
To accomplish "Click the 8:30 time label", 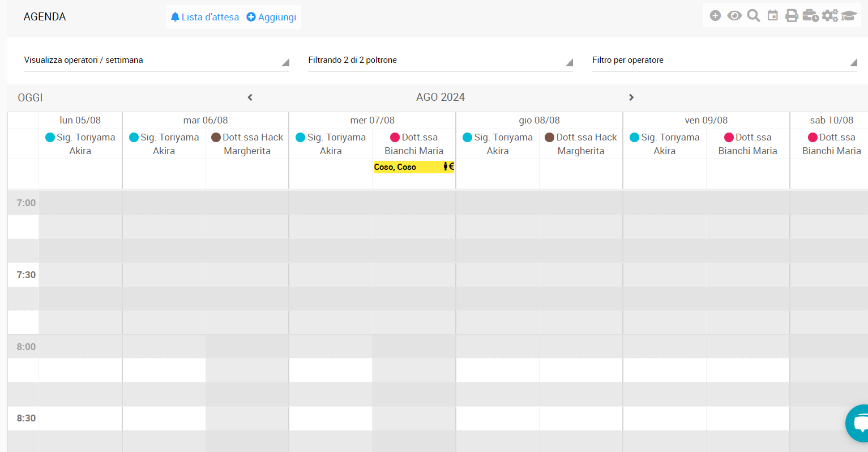I will pyautogui.click(x=26, y=418).
